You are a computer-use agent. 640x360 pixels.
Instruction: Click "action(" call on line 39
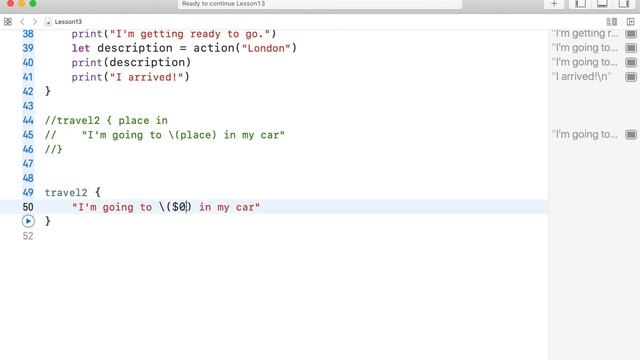point(217,48)
